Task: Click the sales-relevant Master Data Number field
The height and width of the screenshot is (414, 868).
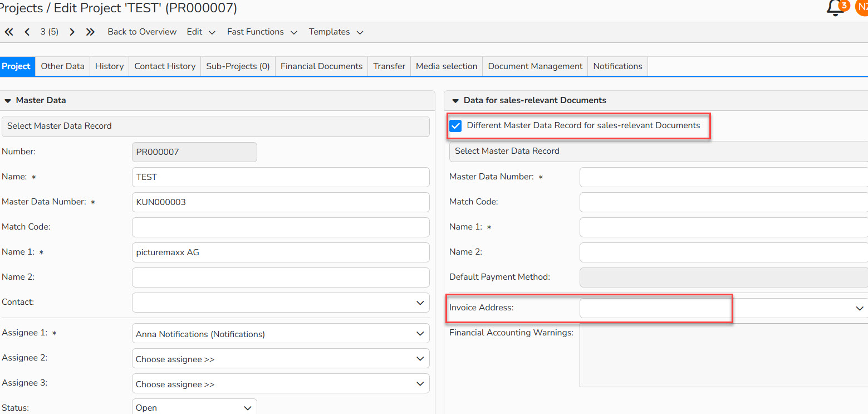Action: click(724, 177)
